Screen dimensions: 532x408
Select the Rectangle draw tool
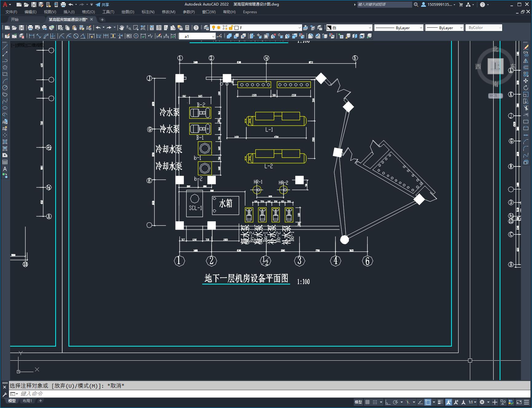click(5, 74)
